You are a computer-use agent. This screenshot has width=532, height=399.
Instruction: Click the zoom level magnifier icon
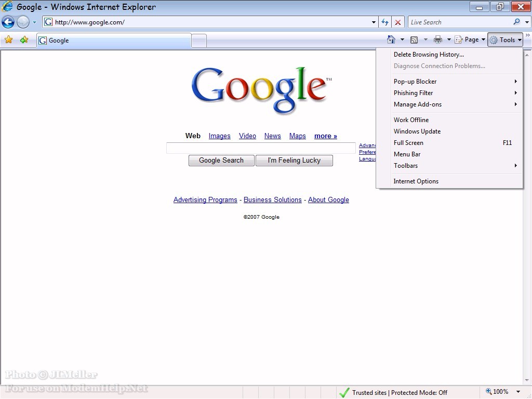[489, 392]
